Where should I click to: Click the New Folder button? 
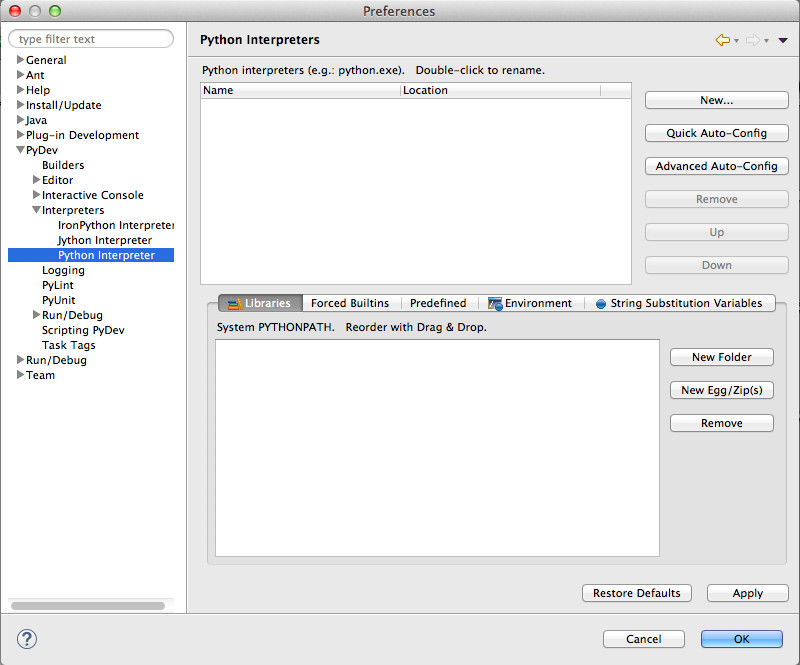[721, 357]
